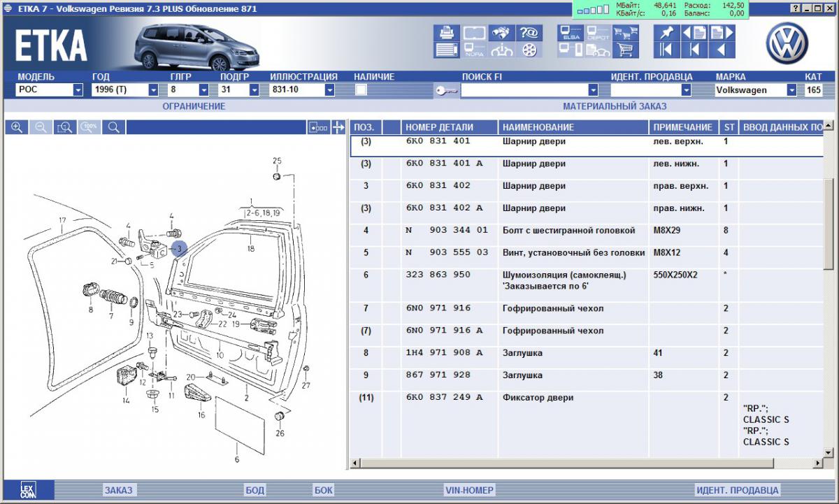Click the printer icon in the toolbar

[445, 33]
